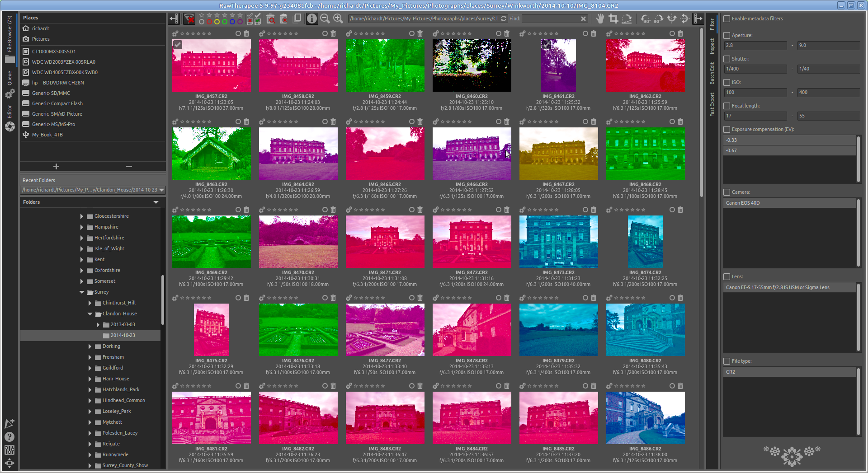The width and height of the screenshot is (868, 473).
Task: Select the flip horizontal icon
Action: click(672, 19)
